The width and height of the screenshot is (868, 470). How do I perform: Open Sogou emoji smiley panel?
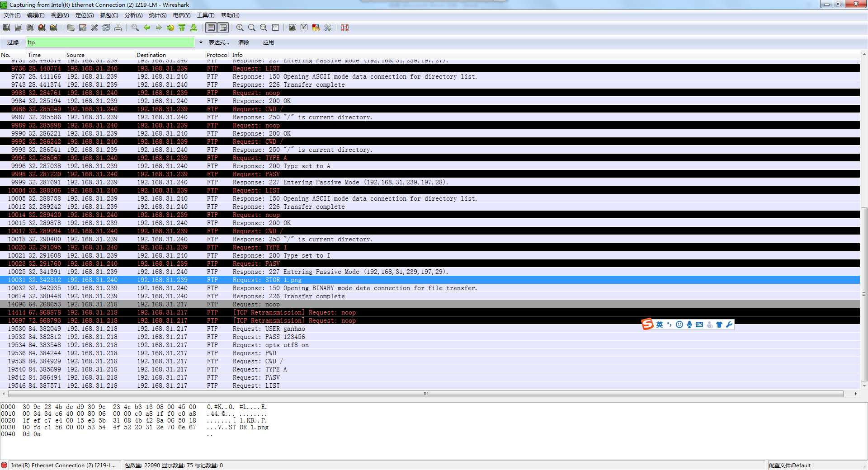679,324
